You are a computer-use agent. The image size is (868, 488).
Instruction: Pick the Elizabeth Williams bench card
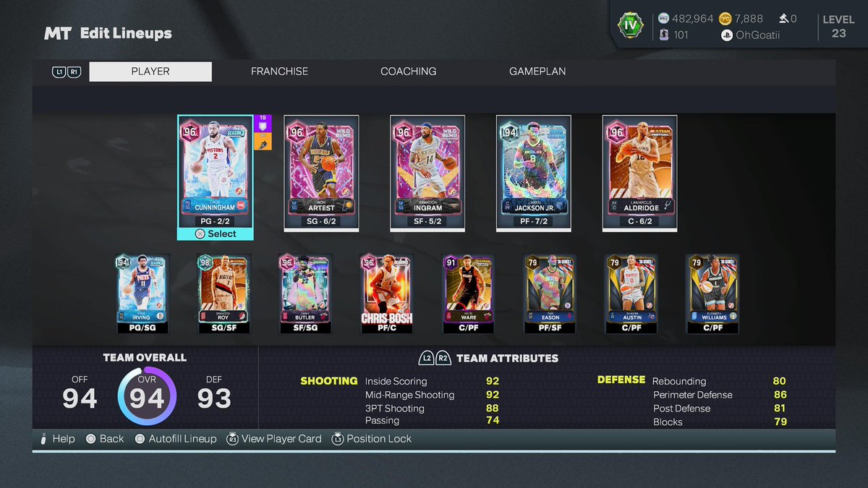[712, 294]
